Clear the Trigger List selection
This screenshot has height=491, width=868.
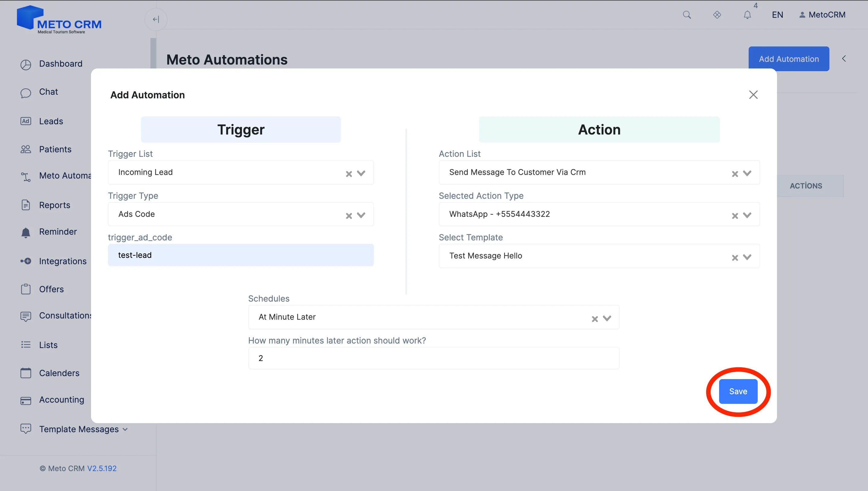pyautogui.click(x=349, y=174)
